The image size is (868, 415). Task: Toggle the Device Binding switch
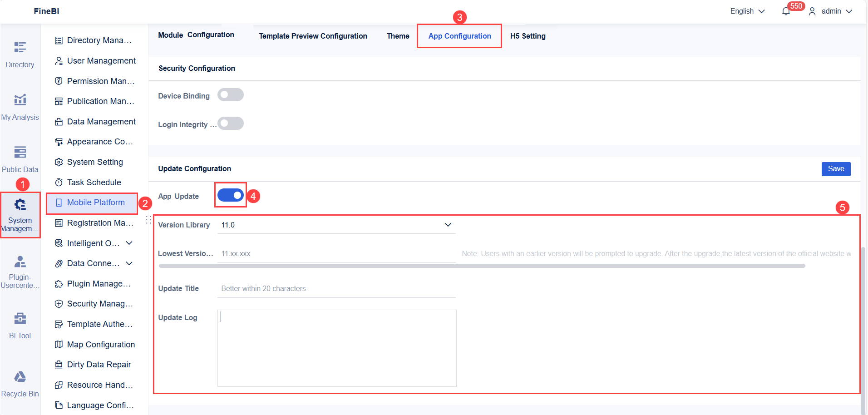pos(231,95)
